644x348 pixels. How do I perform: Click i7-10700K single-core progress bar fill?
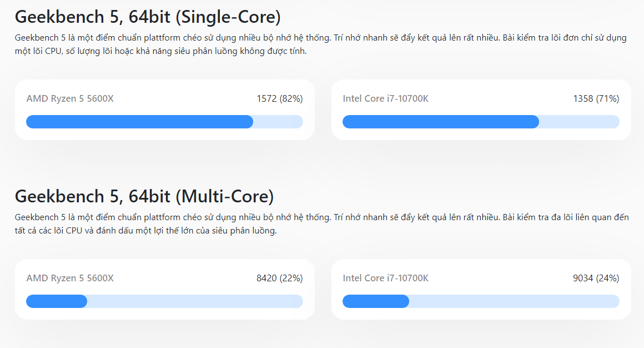[441, 122]
